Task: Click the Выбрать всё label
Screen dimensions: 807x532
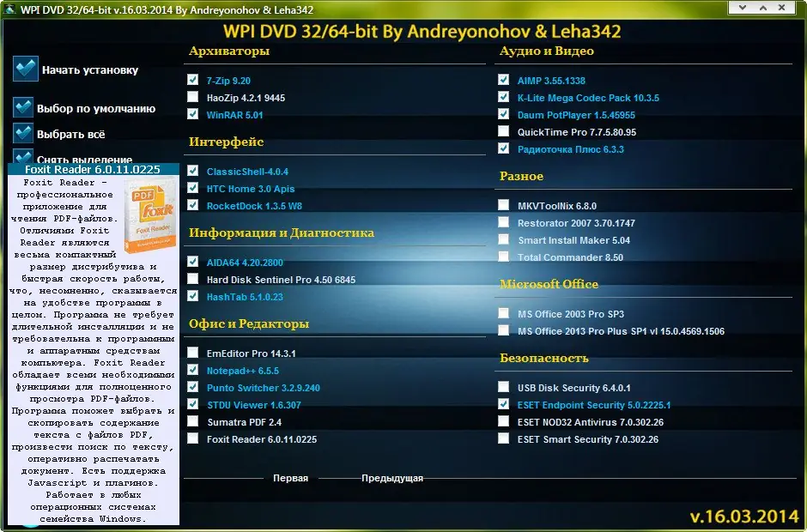Action: pos(71,134)
